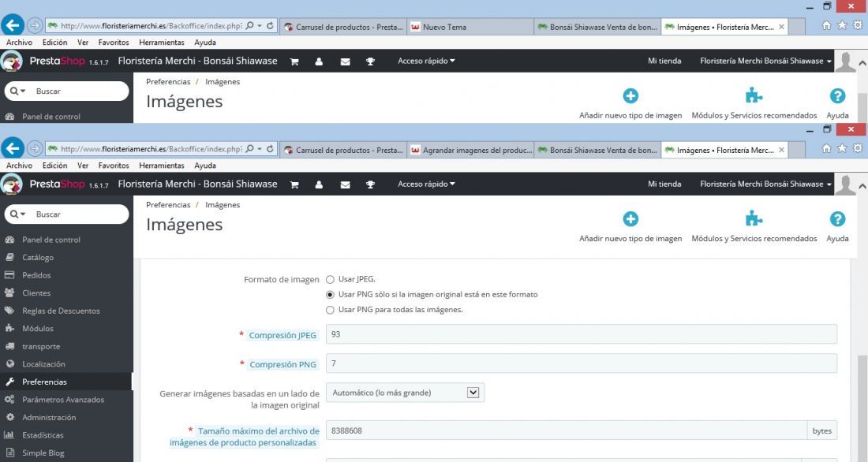Open favorites star icon in the lower window
The image size is (868, 462).
pos(842,148)
